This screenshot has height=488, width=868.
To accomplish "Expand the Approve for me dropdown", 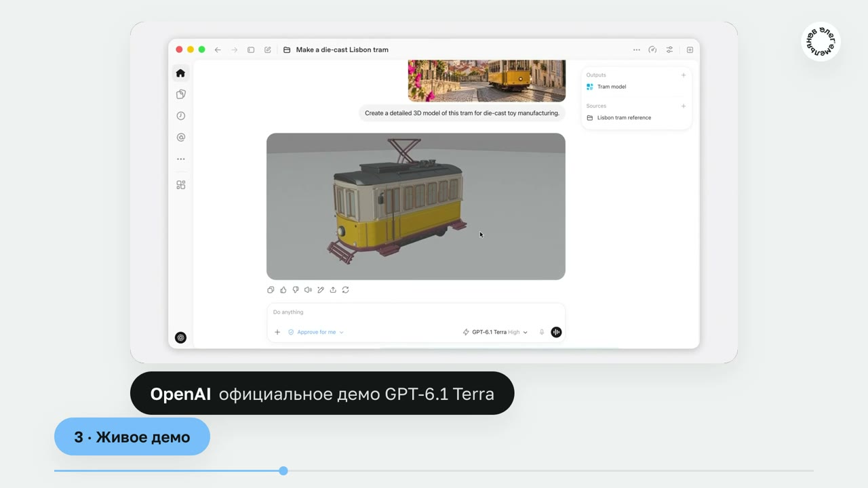I will [x=316, y=332].
